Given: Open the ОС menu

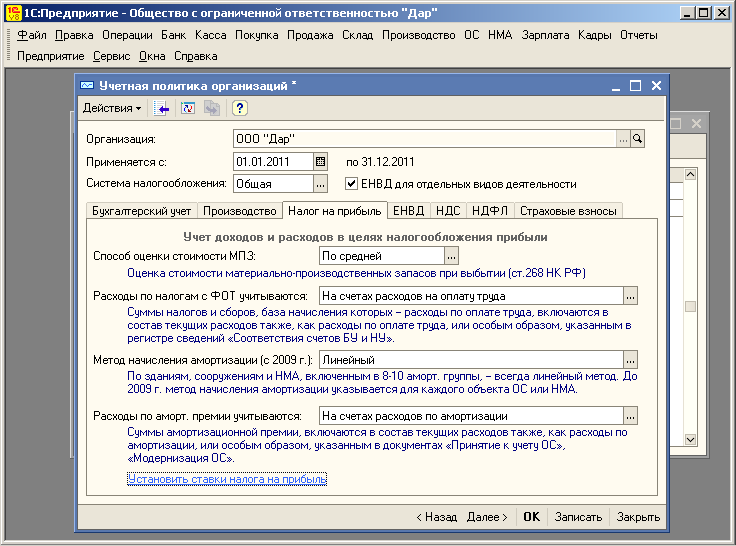Looking at the screenshot, I should click(472, 35).
